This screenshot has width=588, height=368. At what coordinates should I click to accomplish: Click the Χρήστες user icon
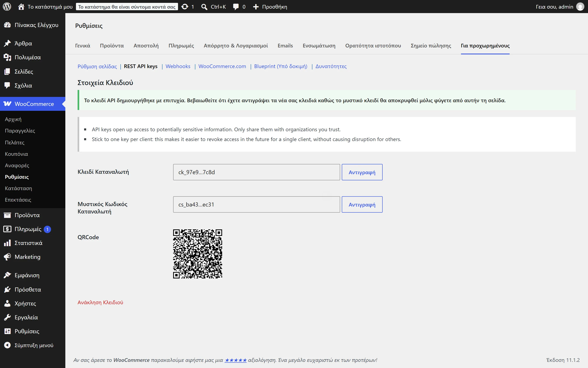[7, 303]
